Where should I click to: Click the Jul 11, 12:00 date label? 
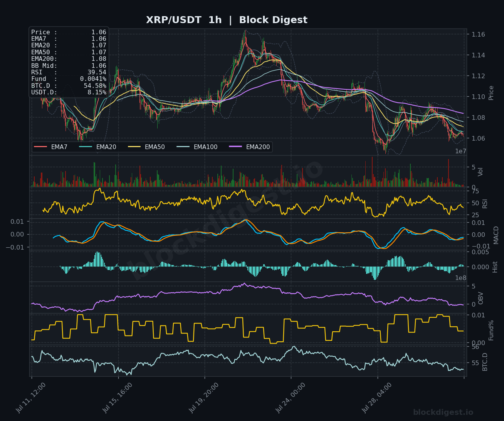coord(31,398)
